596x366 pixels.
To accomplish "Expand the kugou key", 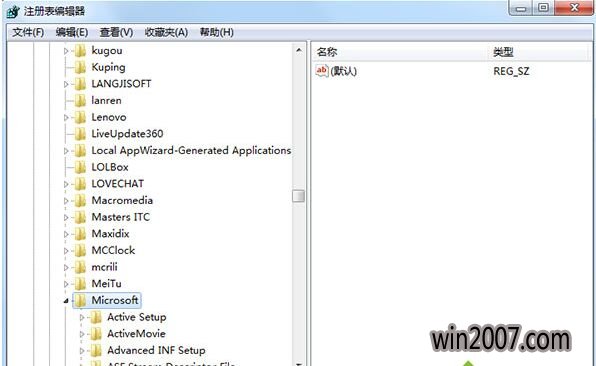I will [x=66, y=51].
